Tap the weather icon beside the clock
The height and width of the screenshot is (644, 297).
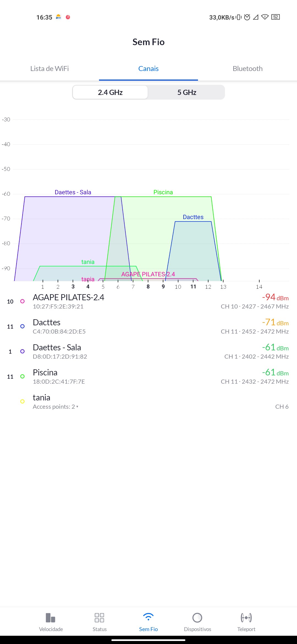tap(58, 17)
